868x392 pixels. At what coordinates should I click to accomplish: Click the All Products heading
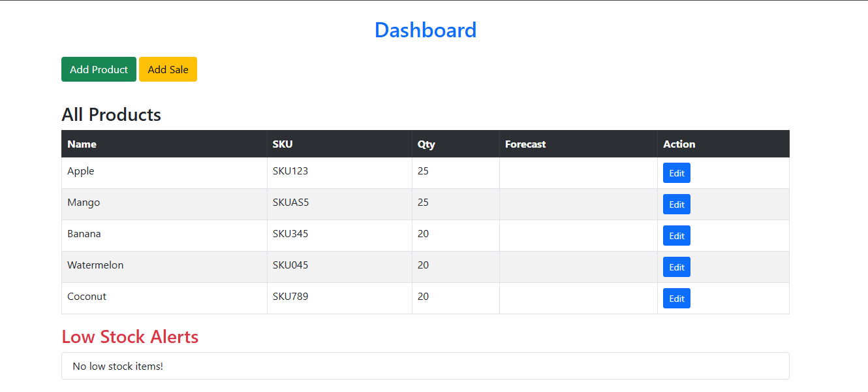111,115
